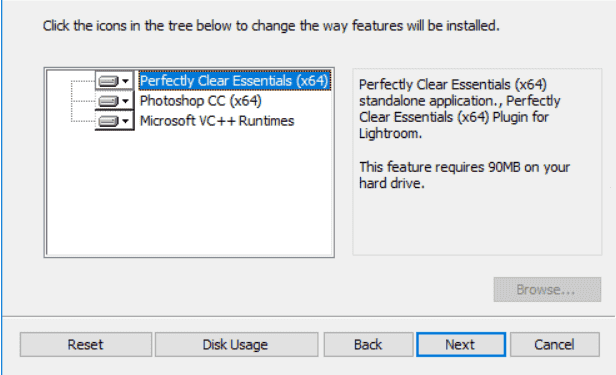Select the Perfectly Clear Essentials (x64) feature
The height and width of the screenshot is (375, 616).
click(235, 81)
